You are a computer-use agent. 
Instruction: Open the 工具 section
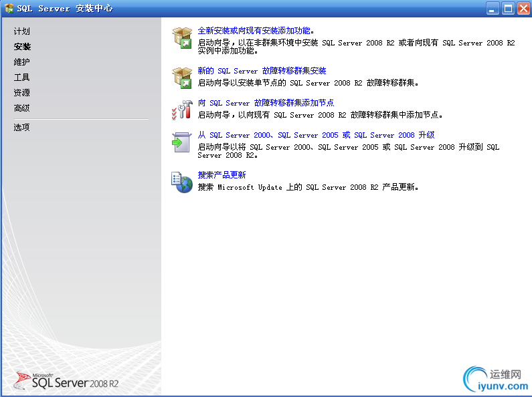tap(21, 78)
